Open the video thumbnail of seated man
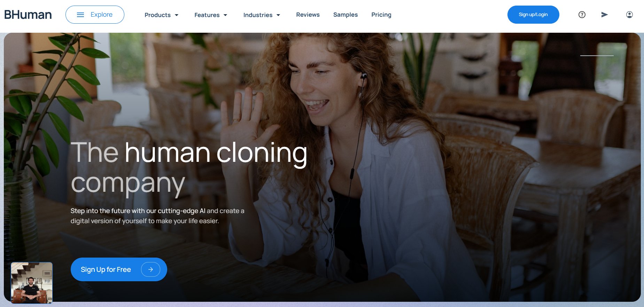The width and height of the screenshot is (644, 307). point(32,283)
